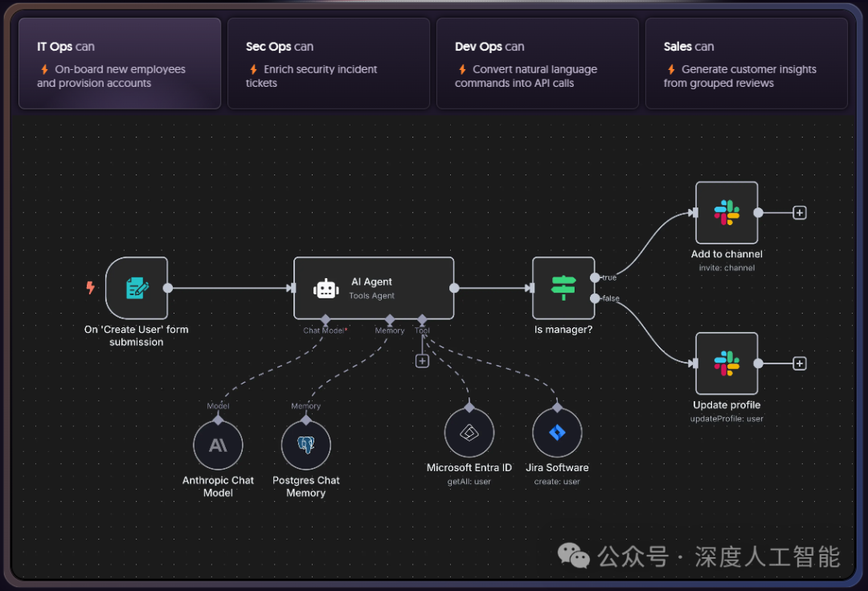Click the Chat Model connector on AI Agent
868x591 pixels.
[325, 319]
